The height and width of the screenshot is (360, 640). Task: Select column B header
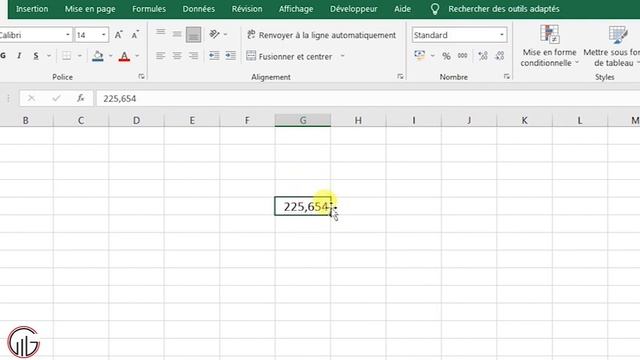click(26, 120)
